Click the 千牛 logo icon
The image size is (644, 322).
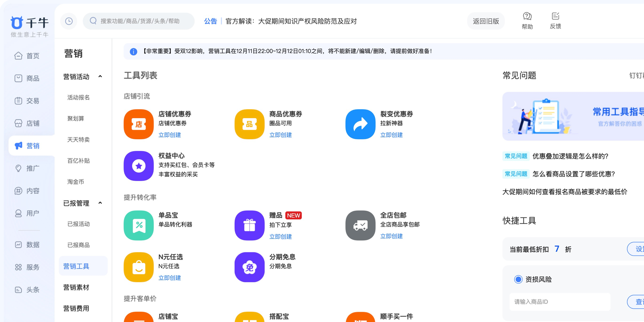coord(17,23)
